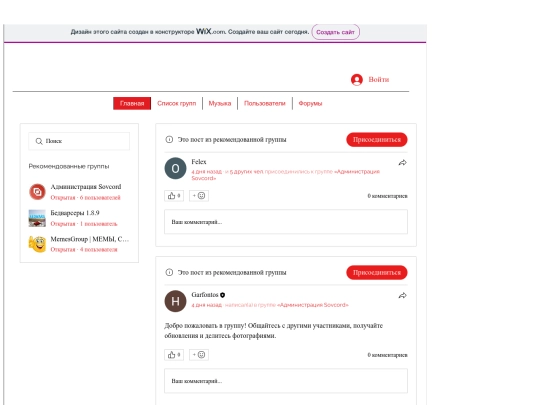Focus the Поиск search field

click(x=79, y=141)
